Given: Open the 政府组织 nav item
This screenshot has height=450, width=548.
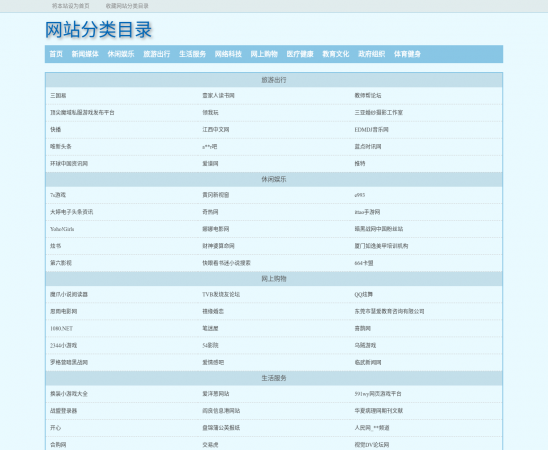Looking at the screenshot, I should click(372, 54).
